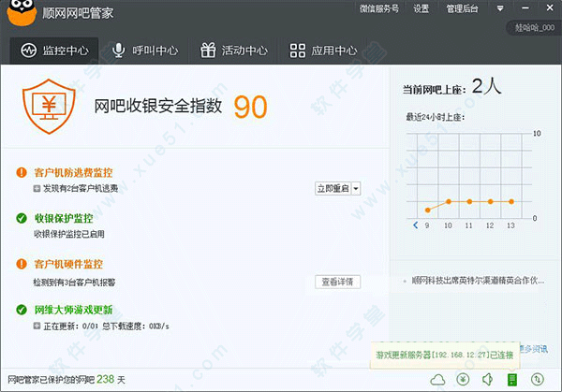Minimize the window
The height and width of the screenshot is (392, 562).
point(525,7)
